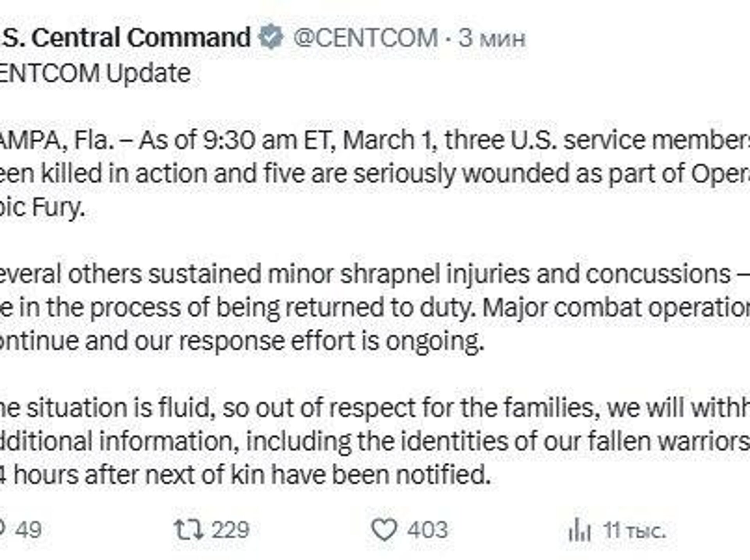Click the blue verified badge icon
Viewport: 750px width, 560px height.
(271, 37)
